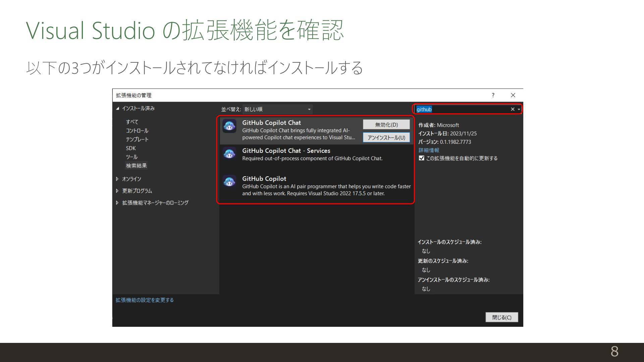The height and width of the screenshot is (362, 644).
Task: Click the GitHub Copilot Chat - Services icon
Action: (229, 154)
